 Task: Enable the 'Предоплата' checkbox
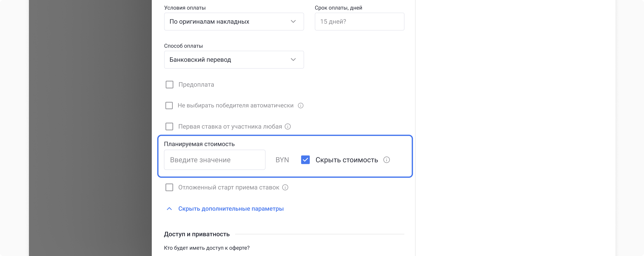170,84
